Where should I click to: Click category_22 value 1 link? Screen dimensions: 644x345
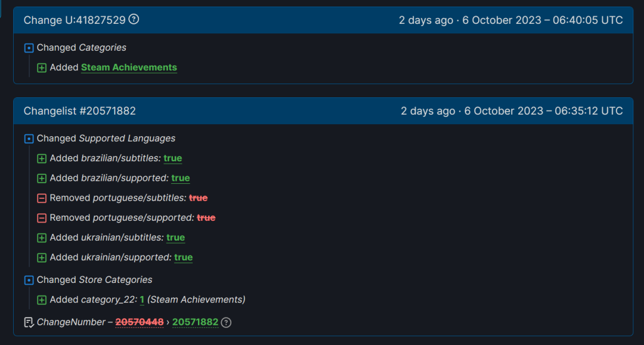(x=142, y=300)
